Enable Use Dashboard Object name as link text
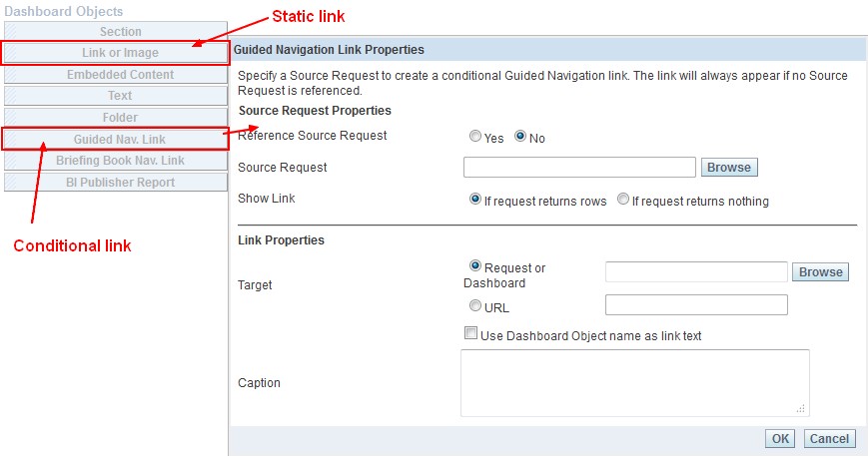Screen dimensions: 868x456 point(470,335)
